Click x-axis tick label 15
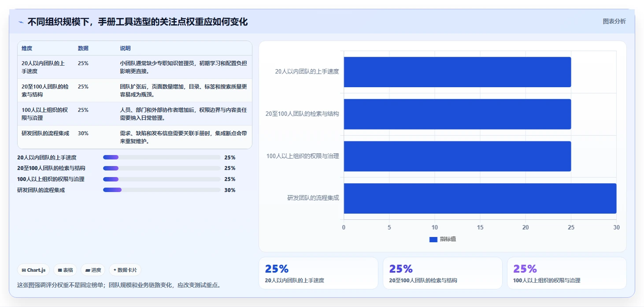 (480, 227)
